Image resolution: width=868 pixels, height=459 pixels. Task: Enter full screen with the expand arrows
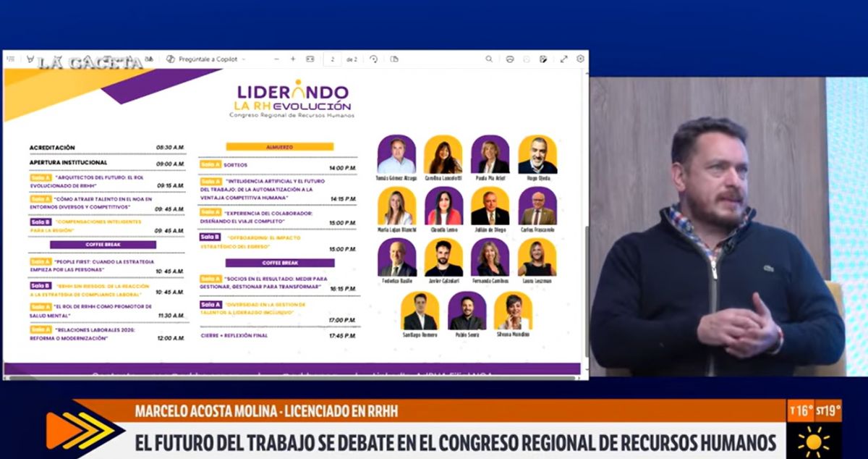pos(563,59)
